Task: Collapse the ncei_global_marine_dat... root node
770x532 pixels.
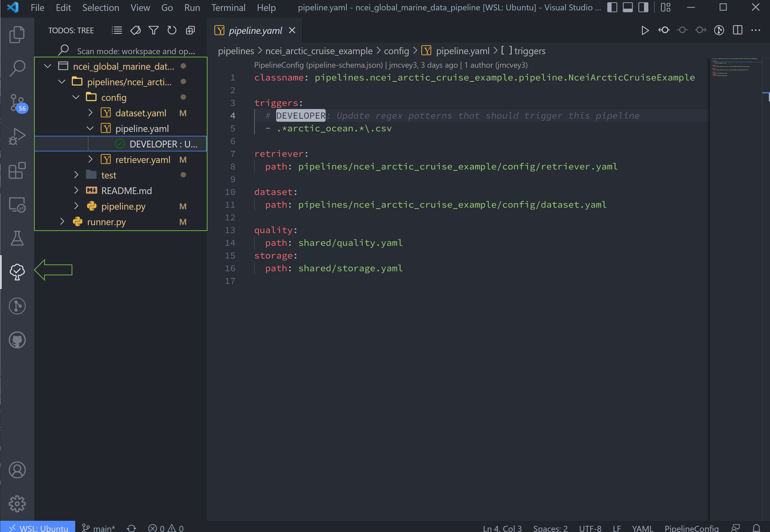Action: 48,66
